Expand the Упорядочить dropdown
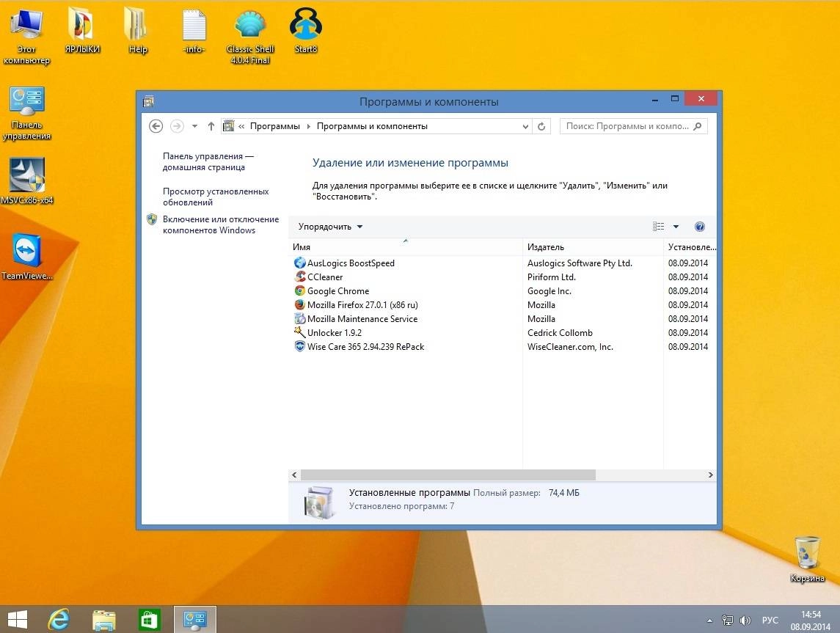840x633 pixels. (x=331, y=227)
